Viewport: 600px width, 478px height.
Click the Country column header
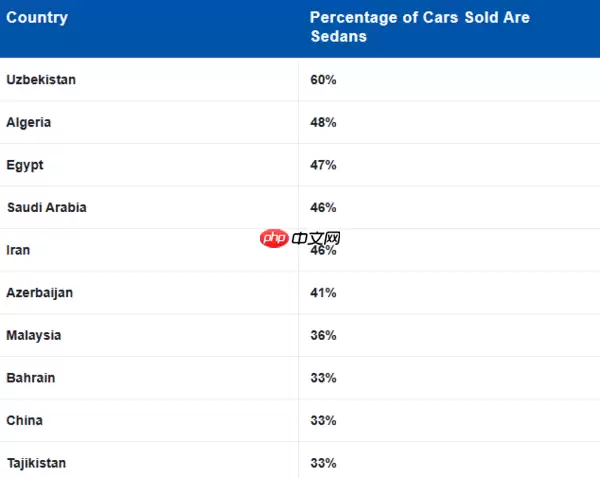(37, 18)
